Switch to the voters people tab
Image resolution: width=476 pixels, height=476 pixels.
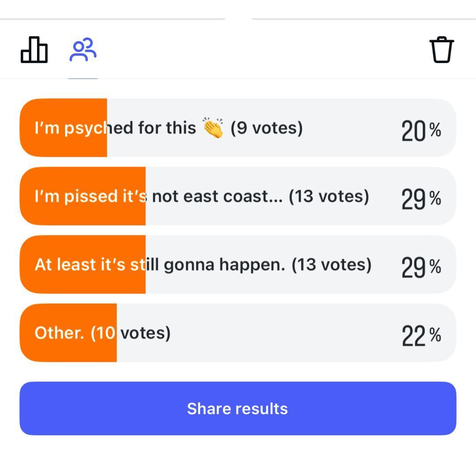point(83,50)
